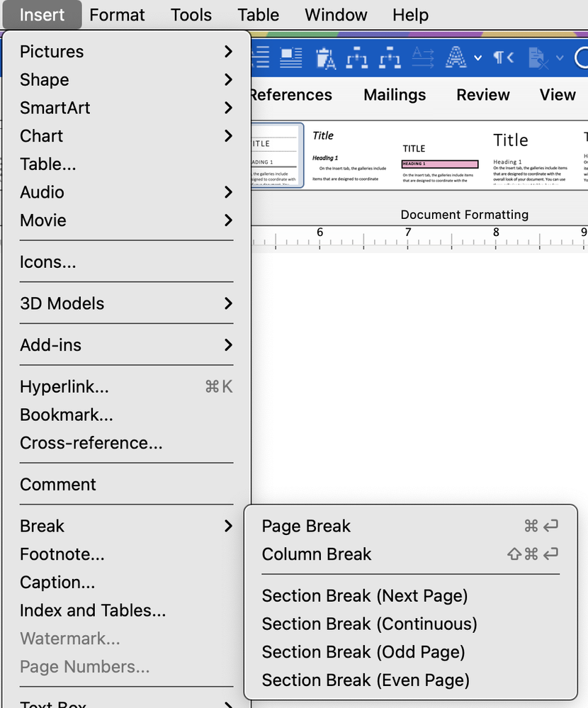Click the text direction arrows icon
Viewport: 588px width, 708px height.
pos(422,57)
